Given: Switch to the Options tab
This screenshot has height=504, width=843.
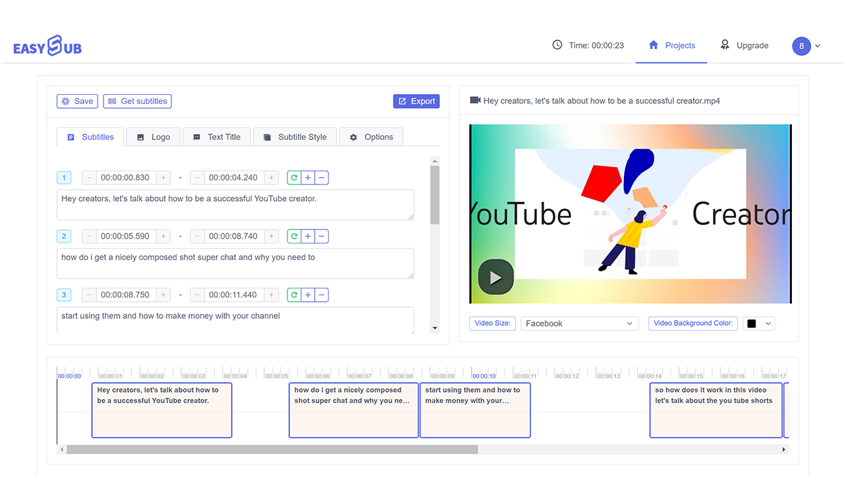Looking at the screenshot, I should click(x=371, y=137).
